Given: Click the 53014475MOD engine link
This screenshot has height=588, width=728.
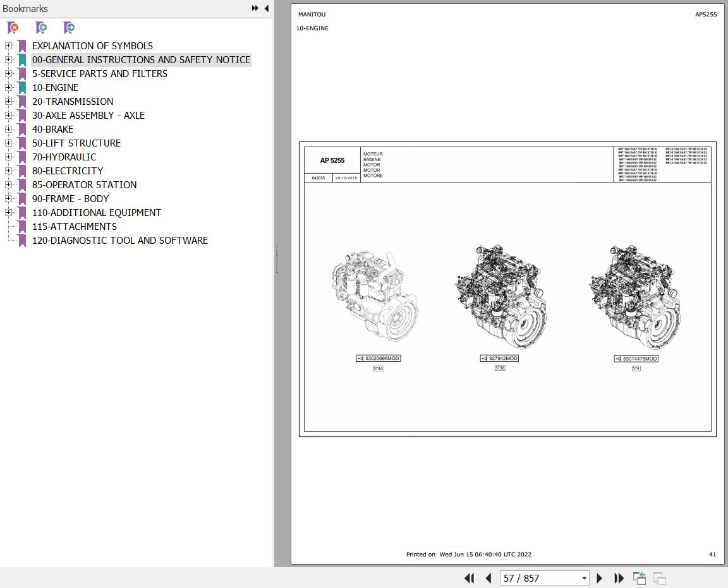Looking at the screenshot, I should (636, 359).
